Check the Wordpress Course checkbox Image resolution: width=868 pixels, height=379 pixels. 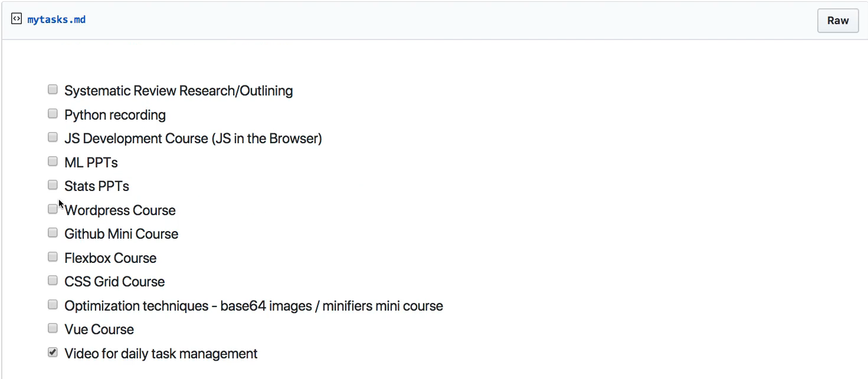coord(53,209)
